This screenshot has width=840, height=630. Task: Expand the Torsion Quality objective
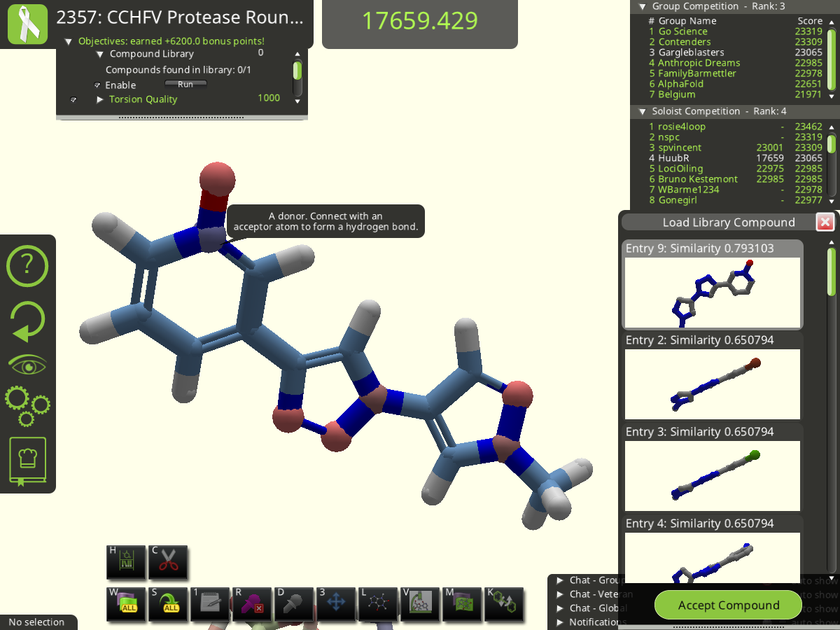point(100,99)
